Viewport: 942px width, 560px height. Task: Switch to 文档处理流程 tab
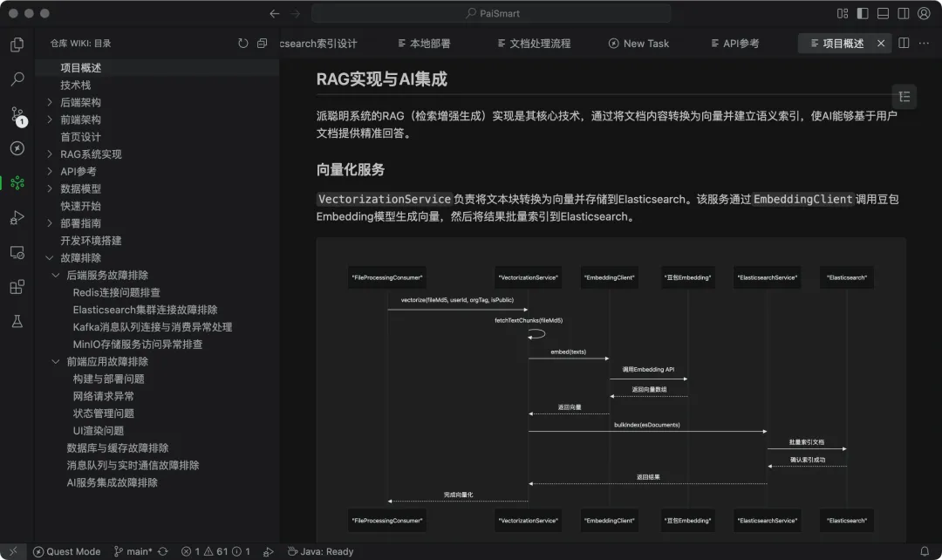[534, 44]
